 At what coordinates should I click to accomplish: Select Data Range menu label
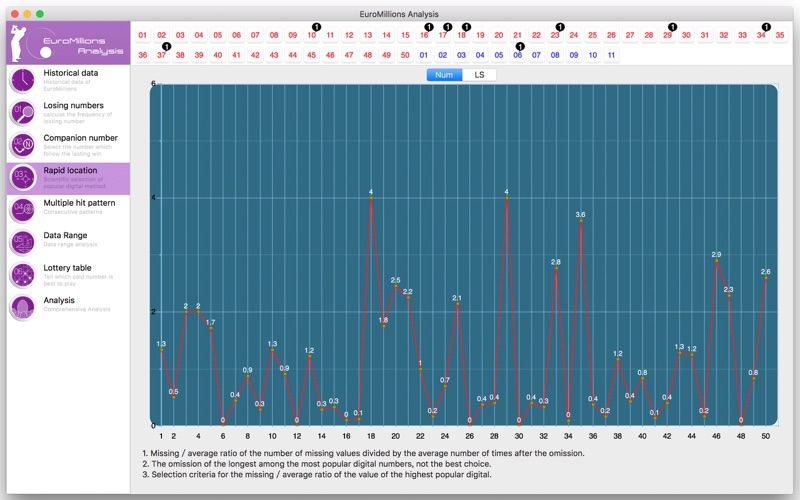pyautogui.click(x=65, y=235)
